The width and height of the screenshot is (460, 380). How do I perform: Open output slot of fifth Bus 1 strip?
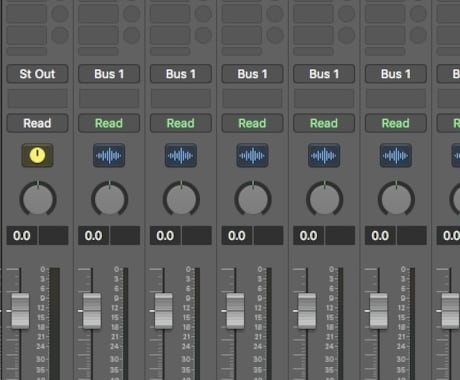[x=396, y=74]
